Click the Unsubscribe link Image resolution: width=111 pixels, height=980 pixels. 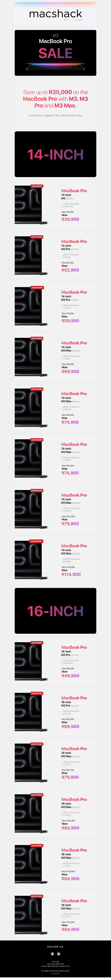coord(56,973)
